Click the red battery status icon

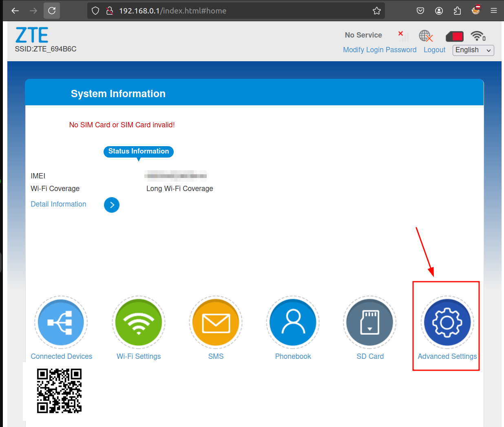[455, 36]
